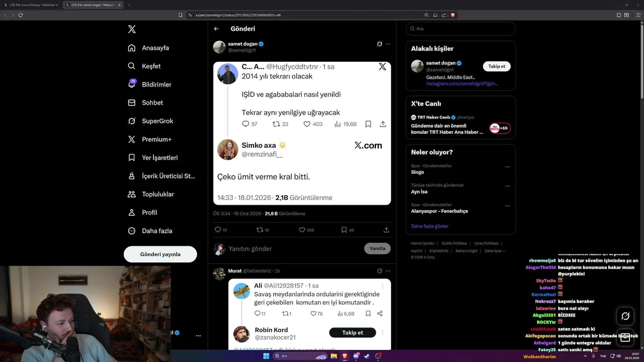Screen dimensions: 644x362
Task: Open Discord from the taskbar
Action: click(x=356, y=356)
